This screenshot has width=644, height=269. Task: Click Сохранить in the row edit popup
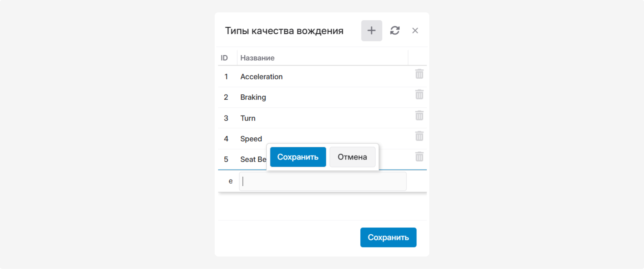298,157
